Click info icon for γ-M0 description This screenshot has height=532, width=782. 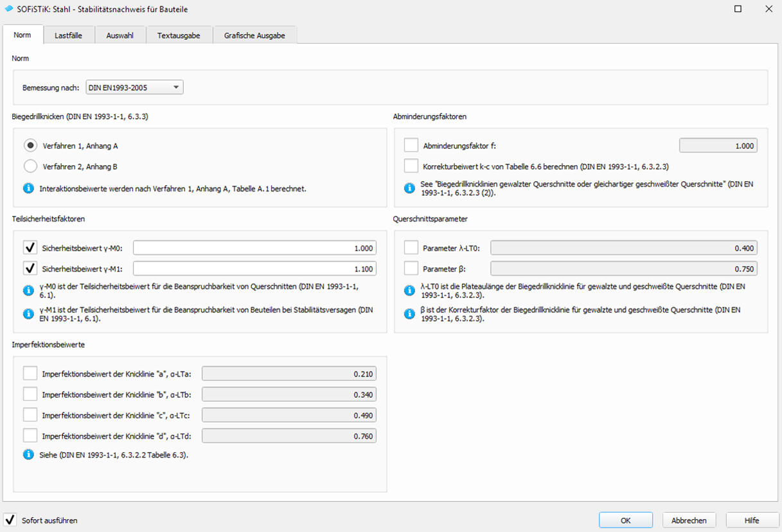pyautogui.click(x=29, y=290)
